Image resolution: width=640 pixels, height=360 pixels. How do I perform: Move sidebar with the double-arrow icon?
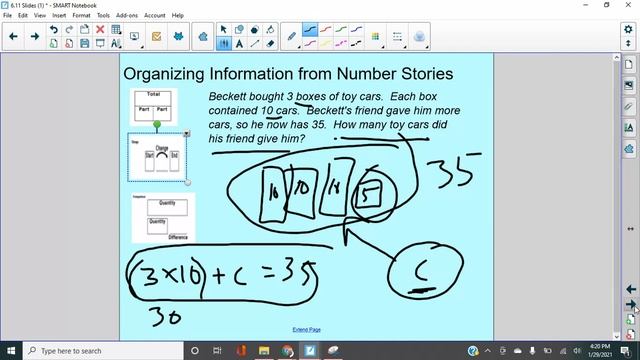631,229
